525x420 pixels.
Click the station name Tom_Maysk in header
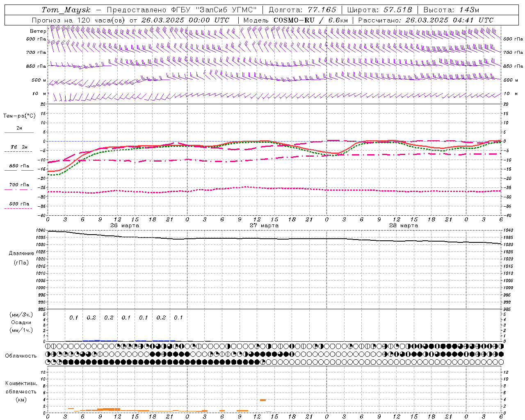[66, 10]
